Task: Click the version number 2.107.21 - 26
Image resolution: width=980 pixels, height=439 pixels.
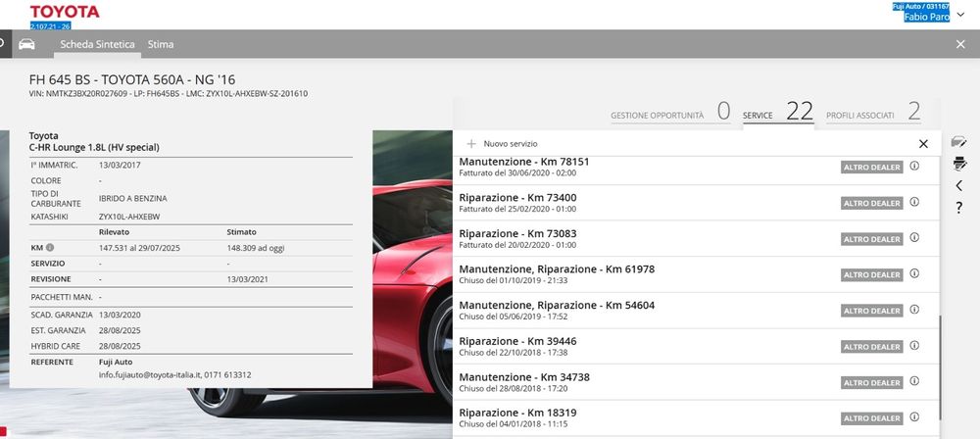Action: (50, 25)
